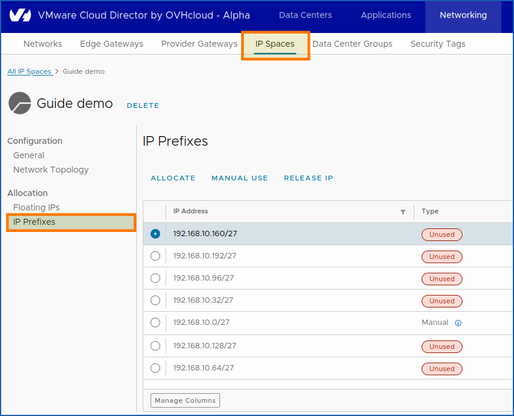Open General under Configuration
Screen dimensions: 514x416
(x=29, y=155)
